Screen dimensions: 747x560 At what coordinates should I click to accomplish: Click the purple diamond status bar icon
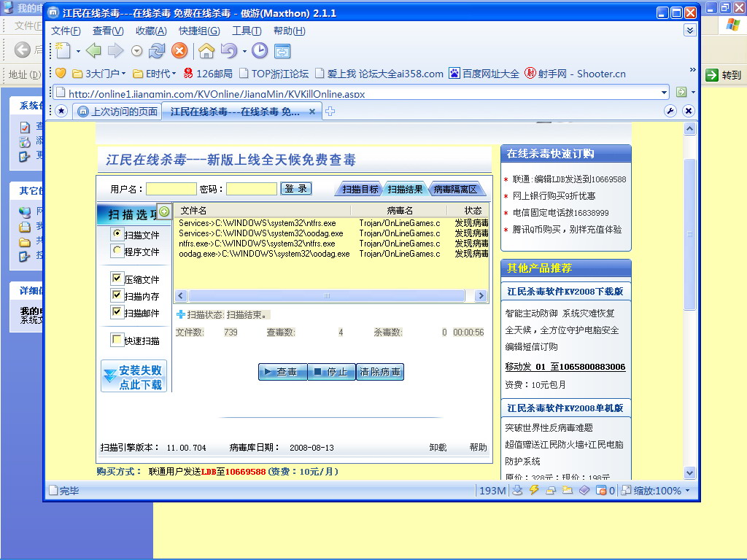click(x=584, y=490)
